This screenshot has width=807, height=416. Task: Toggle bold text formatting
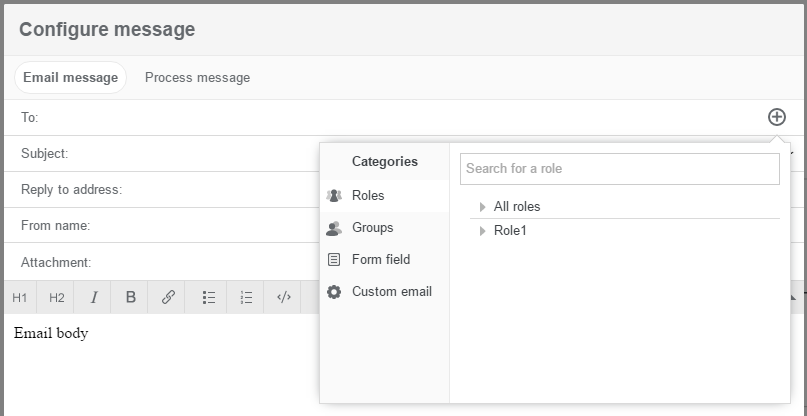130,297
